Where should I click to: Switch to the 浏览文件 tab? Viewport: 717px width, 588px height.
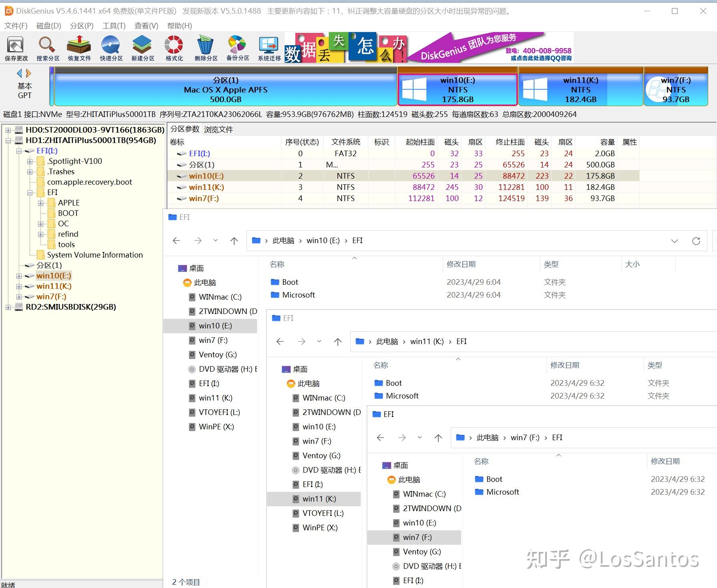(x=219, y=129)
